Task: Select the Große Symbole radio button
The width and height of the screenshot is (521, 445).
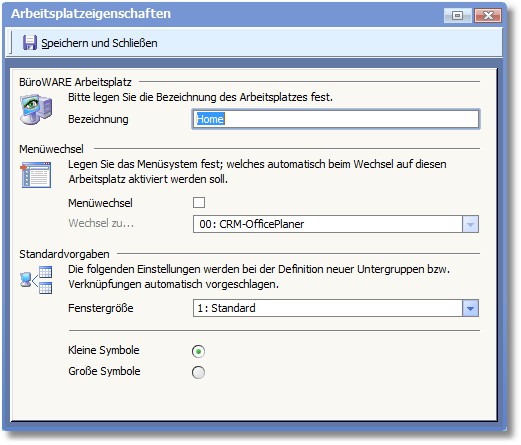Action: 198,372
